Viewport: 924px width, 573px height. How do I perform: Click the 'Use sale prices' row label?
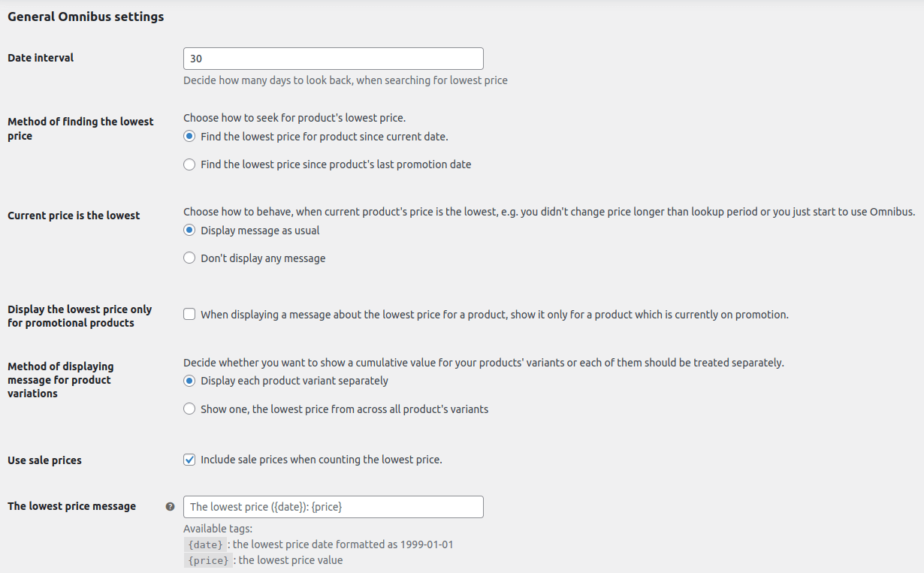pos(44,460)
